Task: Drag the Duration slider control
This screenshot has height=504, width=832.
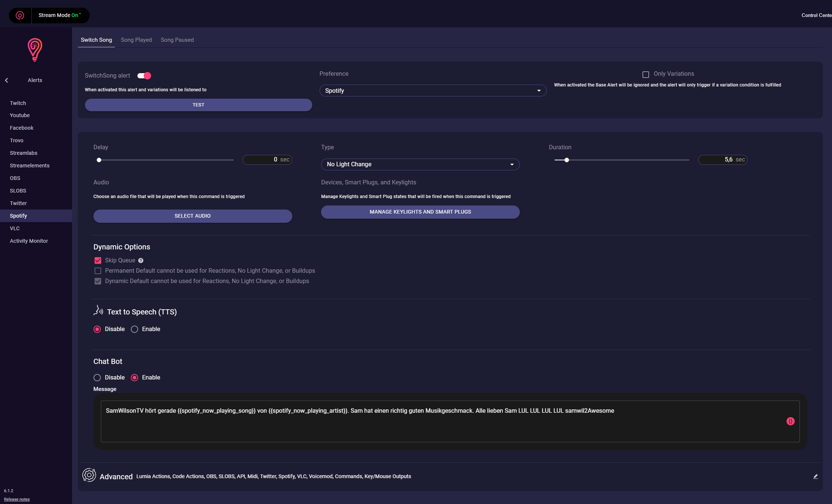Action: 566,159
